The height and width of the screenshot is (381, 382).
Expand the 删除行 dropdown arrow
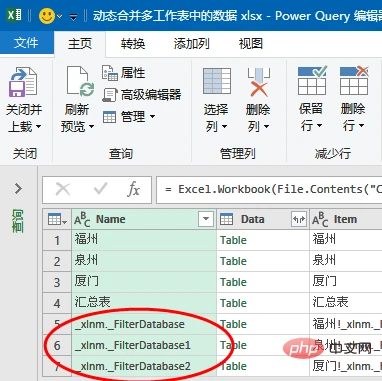[361, 126]
